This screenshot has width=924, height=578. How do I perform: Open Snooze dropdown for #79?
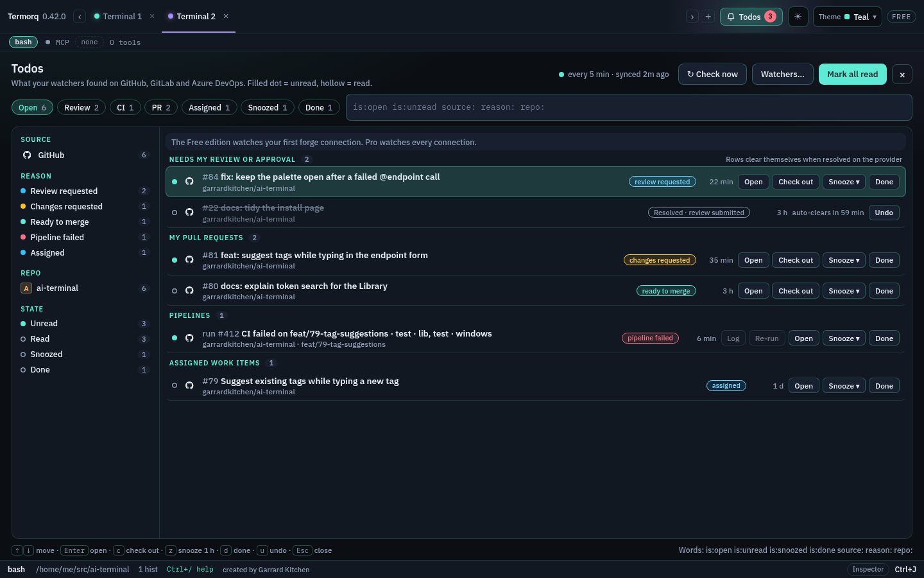click(x=844, y=386)
